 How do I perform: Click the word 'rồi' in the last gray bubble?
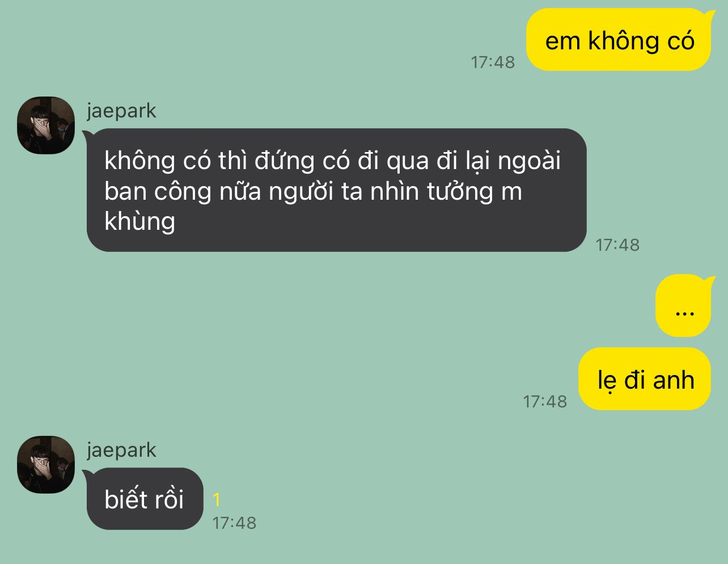(x=169, y=499)
